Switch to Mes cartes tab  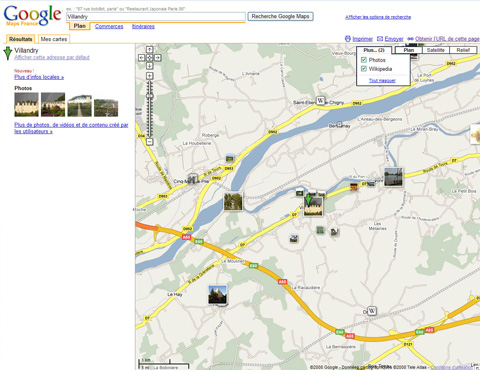(54, 39)
